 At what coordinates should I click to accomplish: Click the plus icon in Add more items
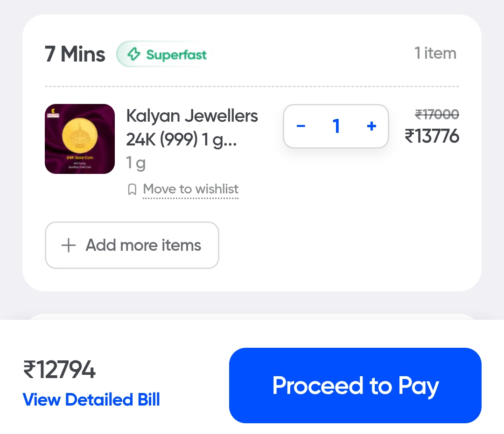[x=69, y=245]
